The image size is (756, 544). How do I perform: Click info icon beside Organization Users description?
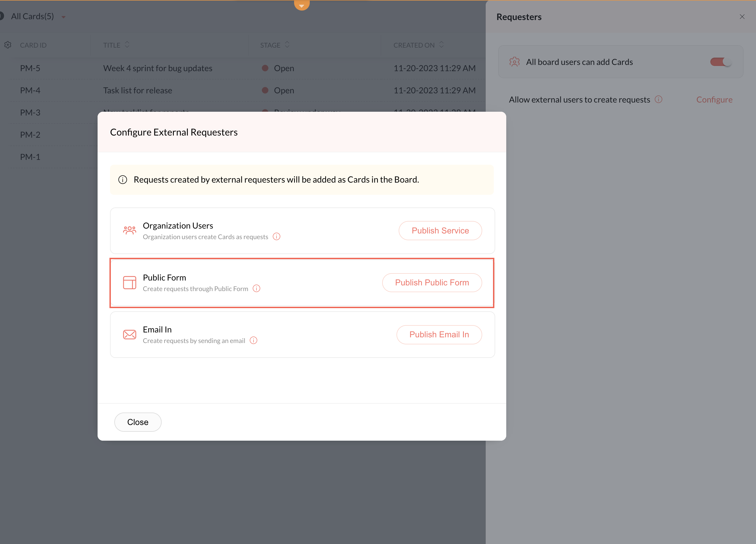(276, 236)
